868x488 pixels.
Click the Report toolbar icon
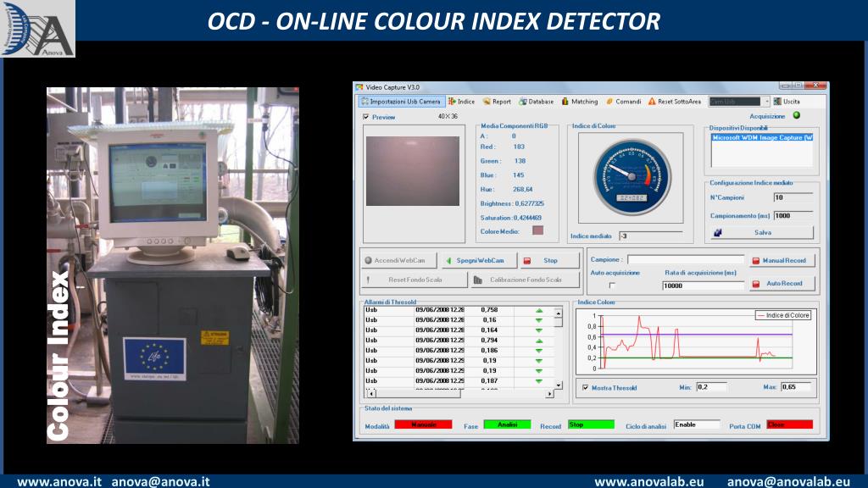[x=487, y=102]
